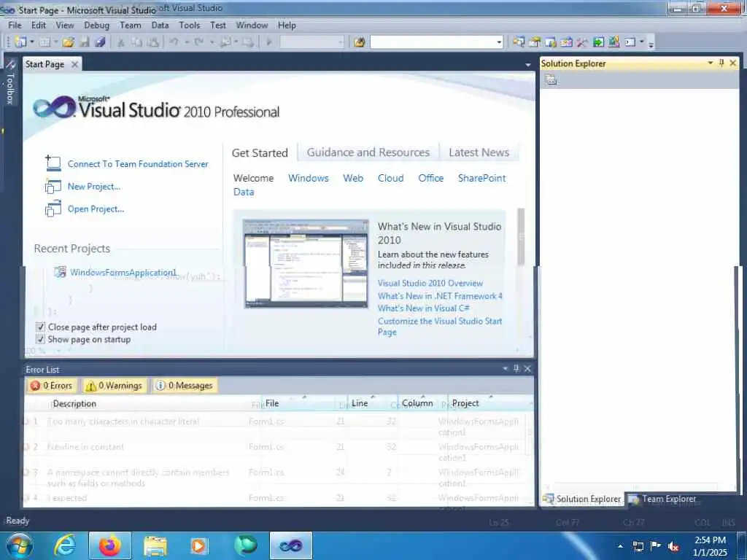This screenshot has height=560, width=747.
Task: Uncheck Close page after project load
Action: pyautogui.click(x=41, y=327)
